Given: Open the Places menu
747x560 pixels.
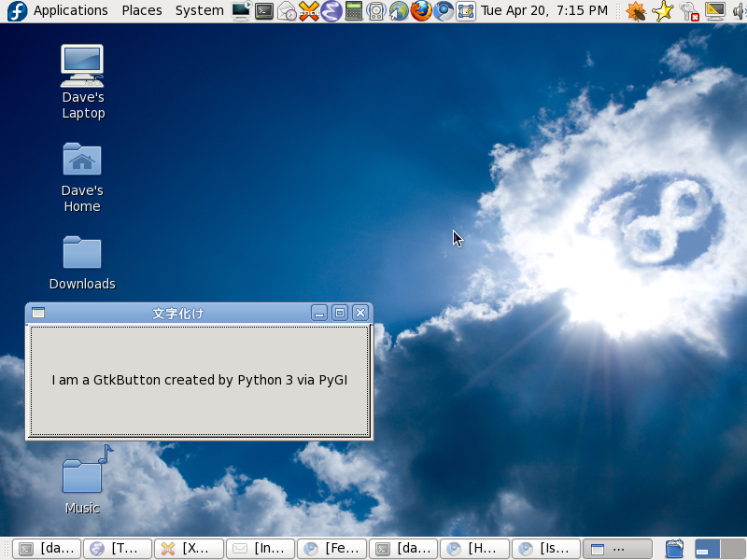Looking at the screenshot, I should pyautogui.click(x=141, y=10).
